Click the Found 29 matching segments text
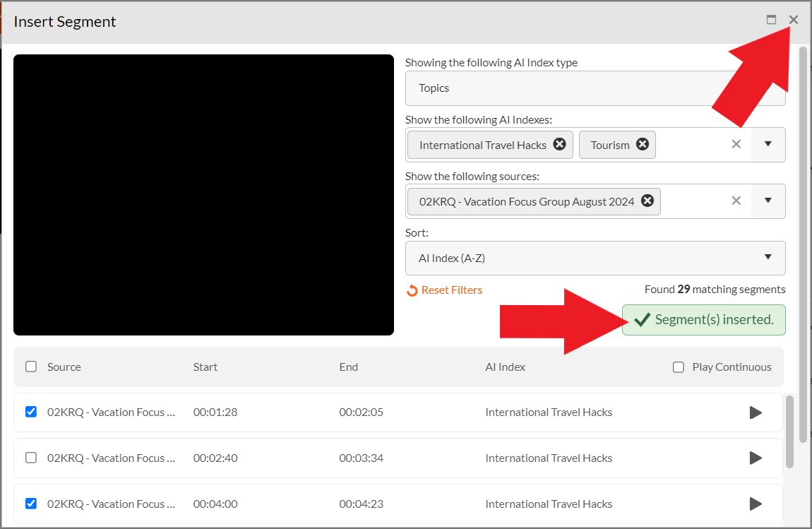 tap(715, 289)
